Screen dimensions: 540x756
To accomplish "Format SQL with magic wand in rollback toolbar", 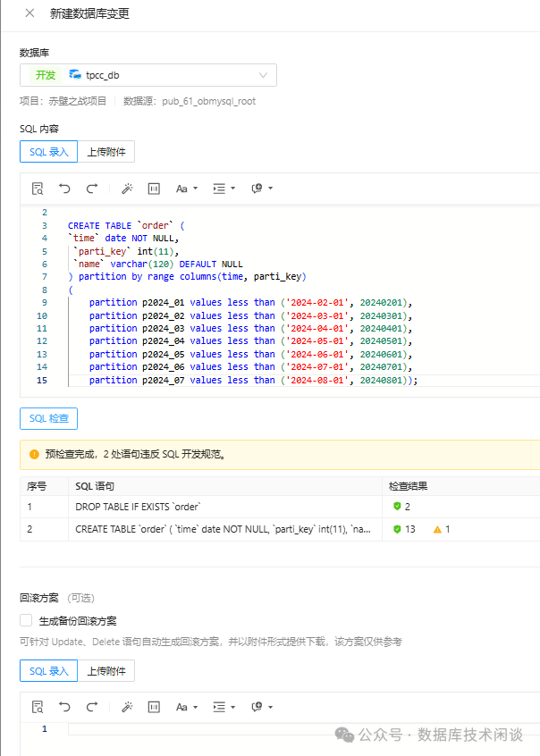I will (127, 707).
